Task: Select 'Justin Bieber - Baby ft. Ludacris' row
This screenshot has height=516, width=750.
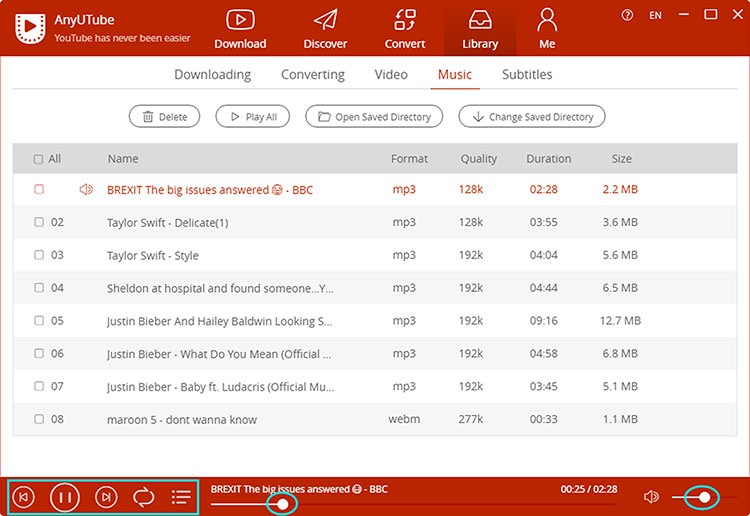Action: [375, 386]
